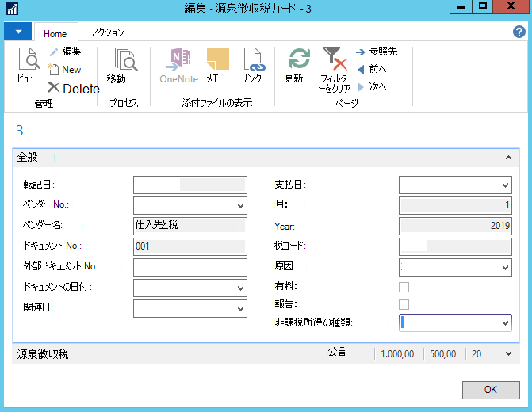532x412 pixels.
Task: Click the 税コード field
Action: click(455, 246)
